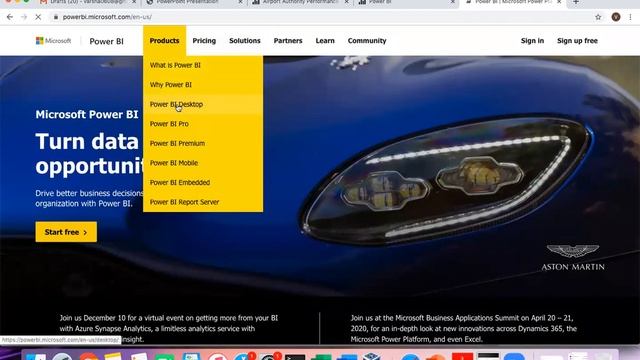This screenshot has width=640, height=360.
Task: Click the Power BI brand link
Action: pyautogui.click(x=107, y=41)
